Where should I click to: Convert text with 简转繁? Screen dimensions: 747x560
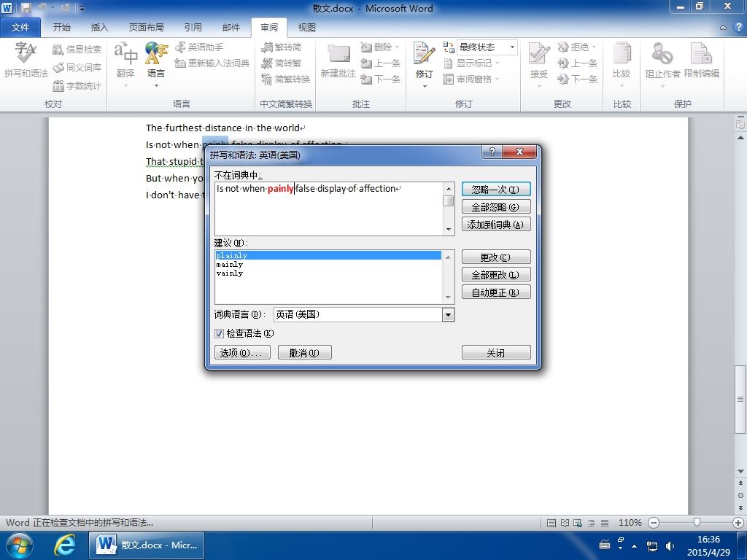282,63
